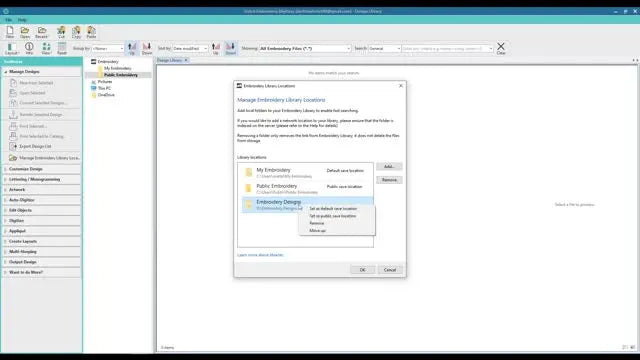Click the Print Selected icon

[x=13, y=126]
